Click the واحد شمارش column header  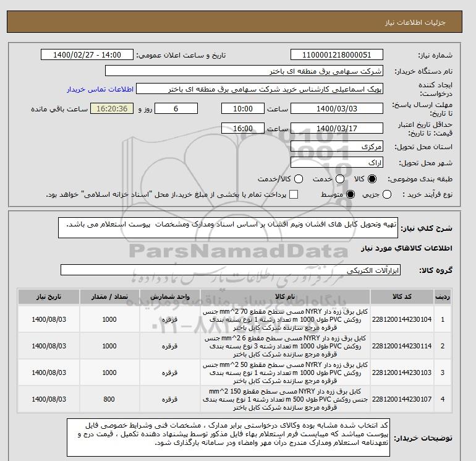170,296
